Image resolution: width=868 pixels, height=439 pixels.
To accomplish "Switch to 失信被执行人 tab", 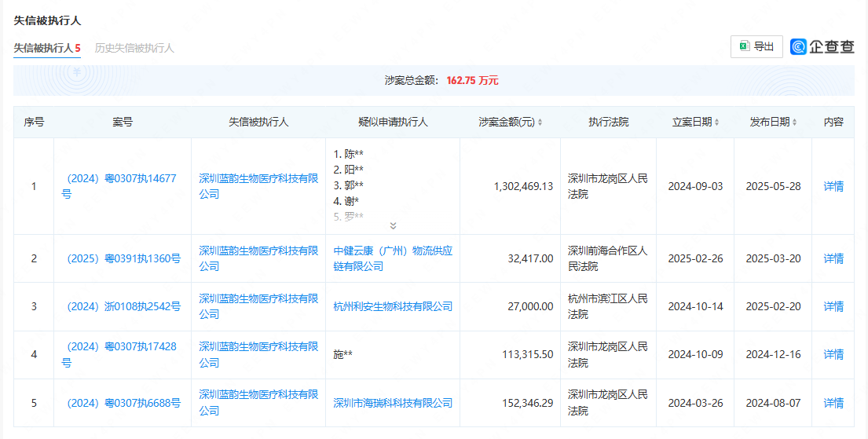I will click(x=47, y=48).
